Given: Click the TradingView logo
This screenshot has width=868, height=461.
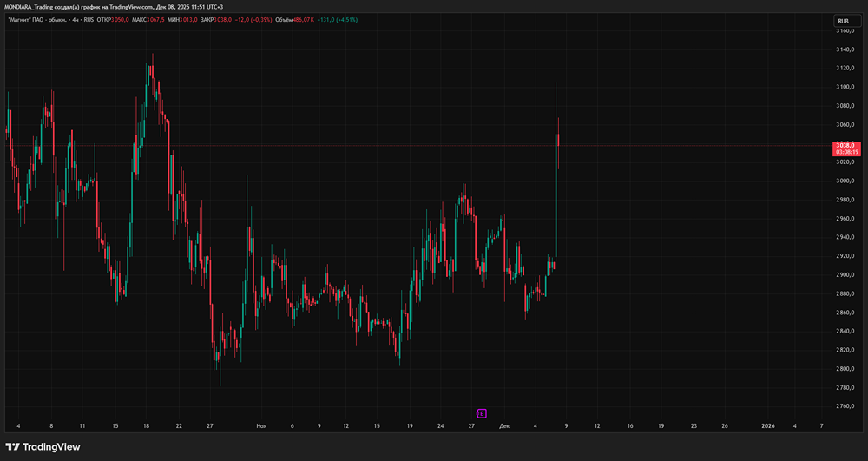Looking at the screenshot, I should (43, 446).
